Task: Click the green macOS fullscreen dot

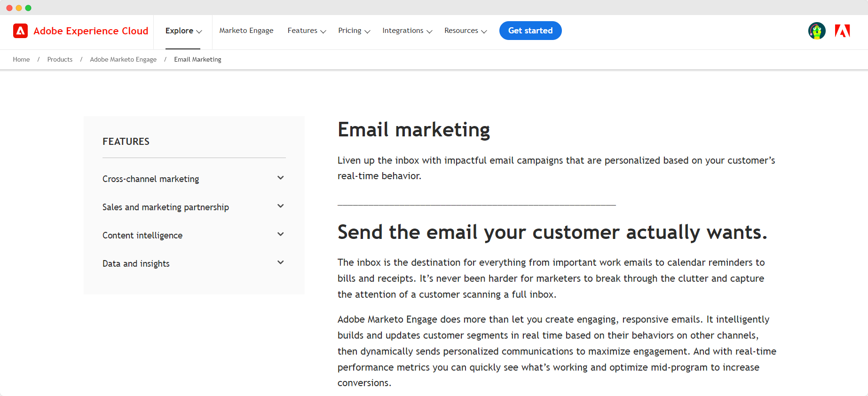Action: click(28, 8)
